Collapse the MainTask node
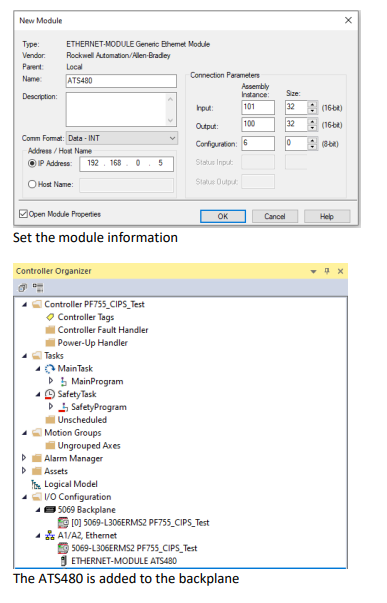 coord(38,369)
